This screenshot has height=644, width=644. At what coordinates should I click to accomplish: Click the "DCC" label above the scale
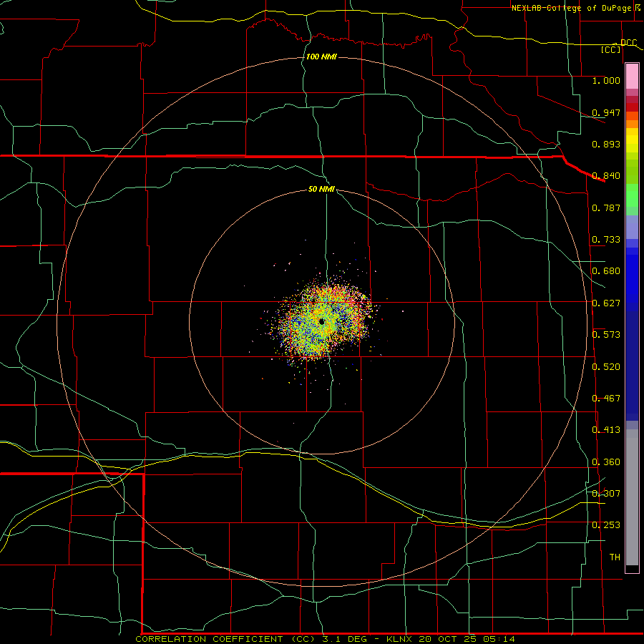click(628, 43)
